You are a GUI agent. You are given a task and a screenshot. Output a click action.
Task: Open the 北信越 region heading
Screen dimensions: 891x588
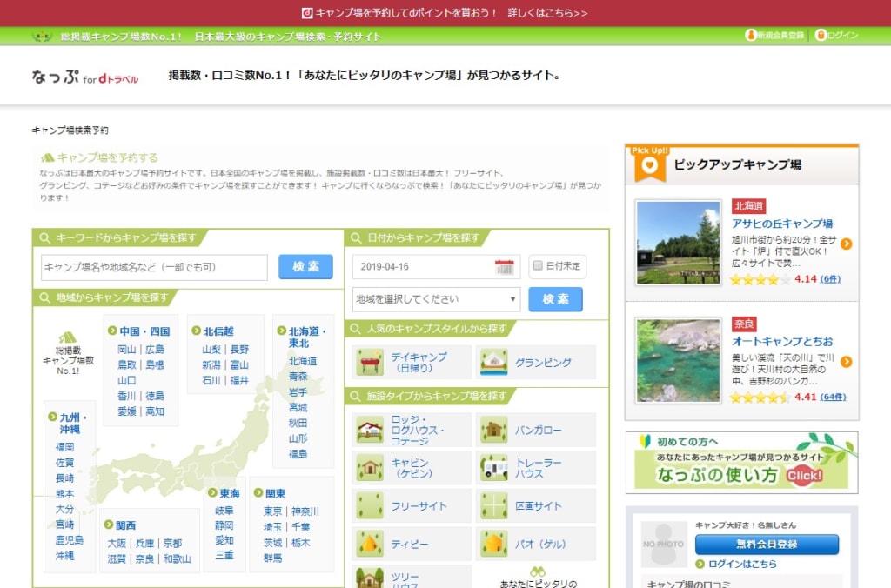218,331
